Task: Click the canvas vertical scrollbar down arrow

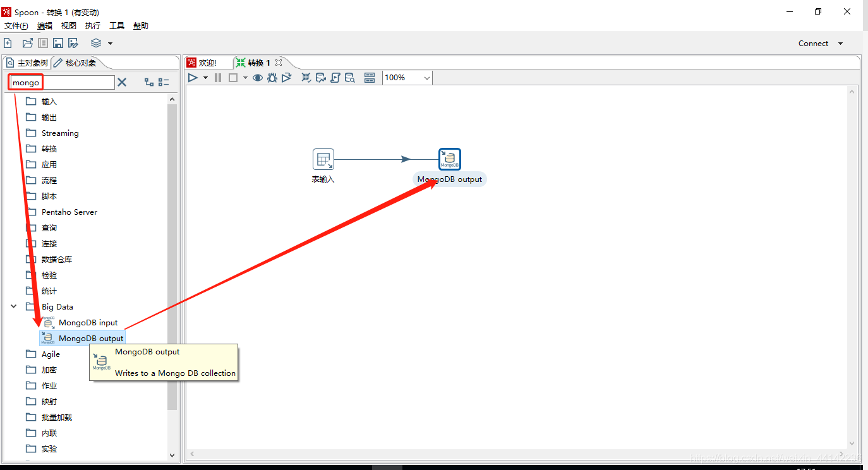Action: pyautogui.click(x=852, y=443)
